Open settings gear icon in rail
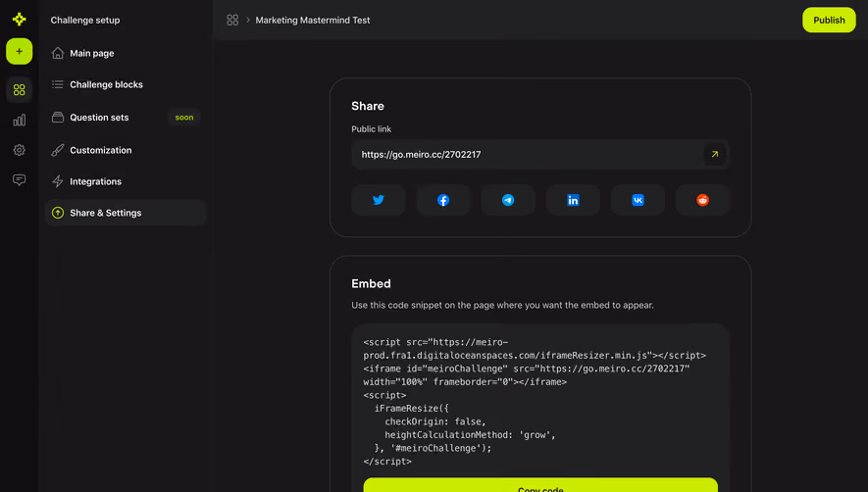The height and width of the screenshot is (492, 868). pos(20,150)
